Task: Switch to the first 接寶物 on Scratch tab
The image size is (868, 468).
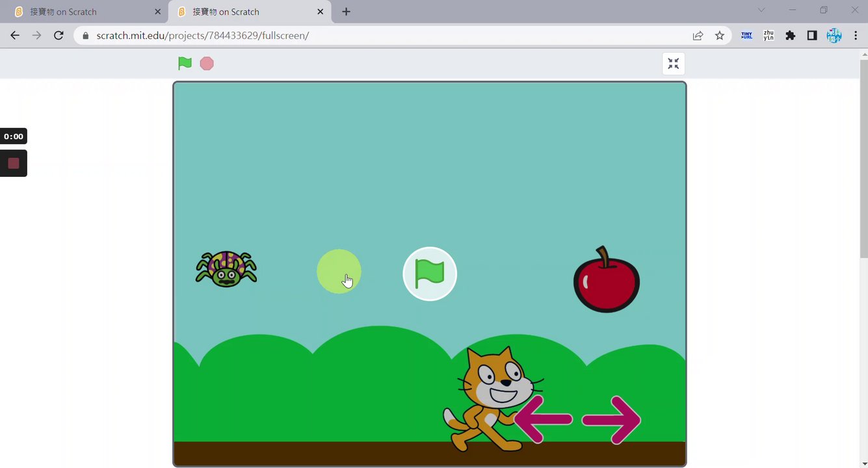Action: tap(86, 12)
